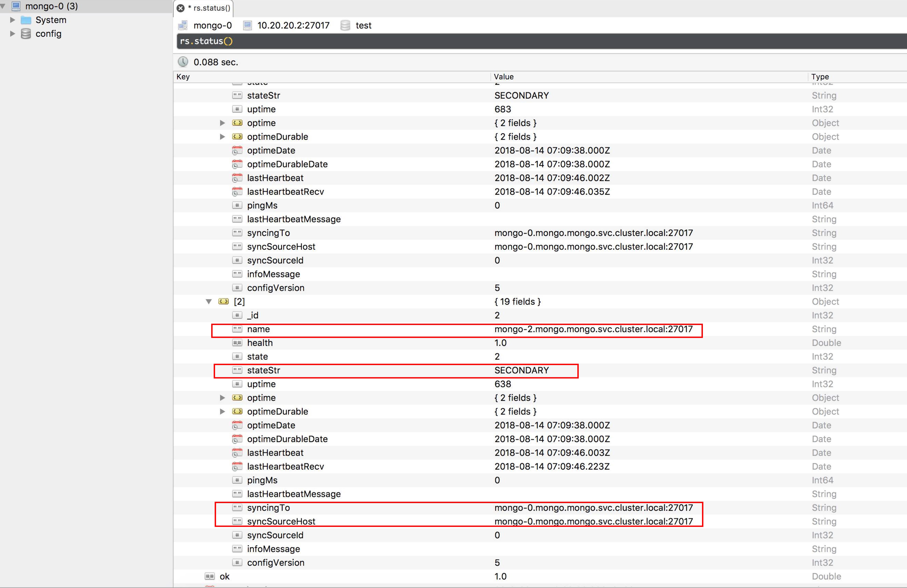Click the mongo-0 connection icon in sidebar
Screen dimensions: 907x588
tap(16, 6)
